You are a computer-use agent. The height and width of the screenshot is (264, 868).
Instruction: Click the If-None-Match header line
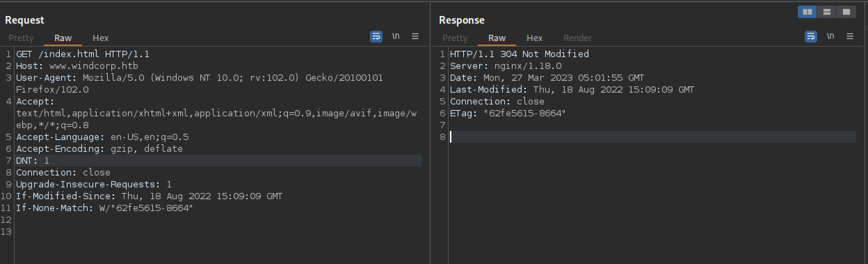coord(104,208)
